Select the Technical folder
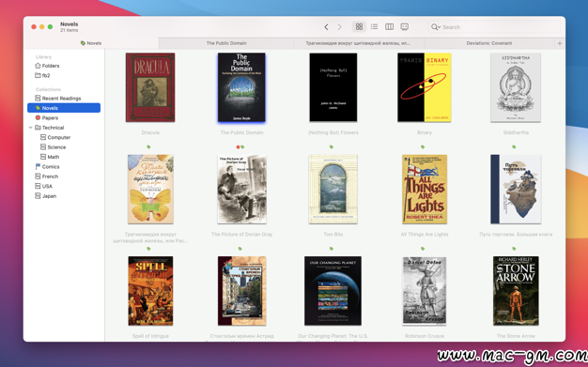Image resolution: width=588 pixels, height=367 pixels. (50, 128)
